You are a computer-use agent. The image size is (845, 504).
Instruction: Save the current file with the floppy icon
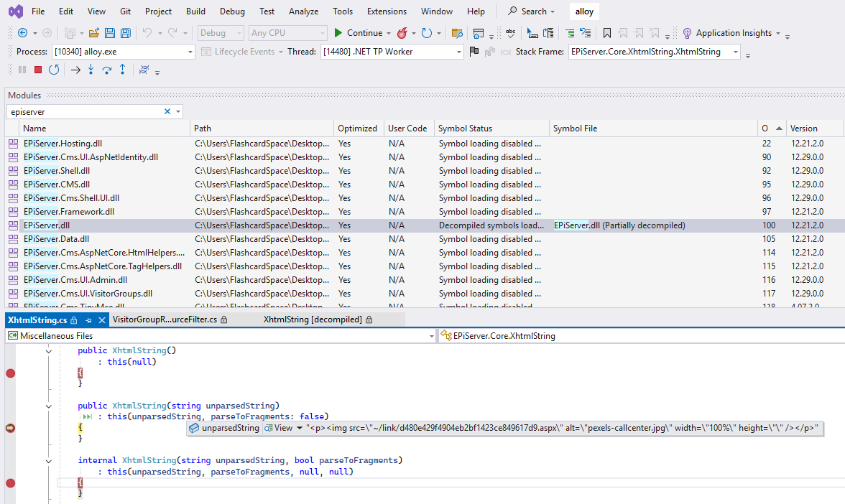point(110,33)
